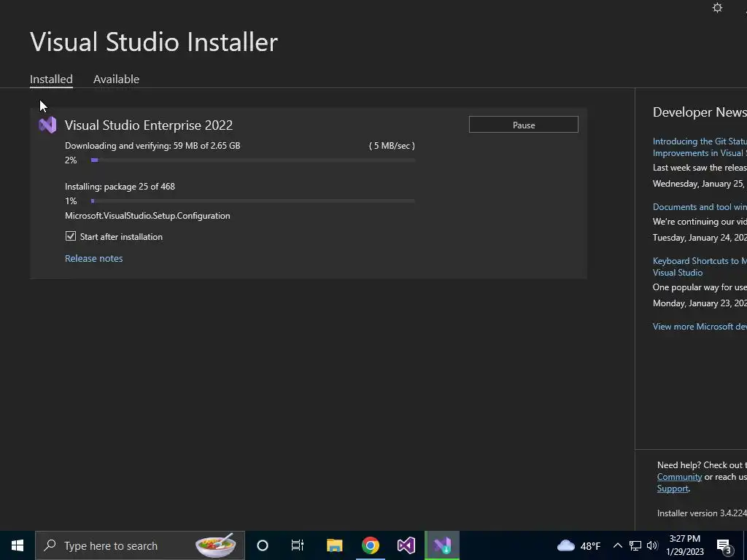Screen dimensions: 747x560
Task: Open File Explorer from the taskbar
Action: 334,545
